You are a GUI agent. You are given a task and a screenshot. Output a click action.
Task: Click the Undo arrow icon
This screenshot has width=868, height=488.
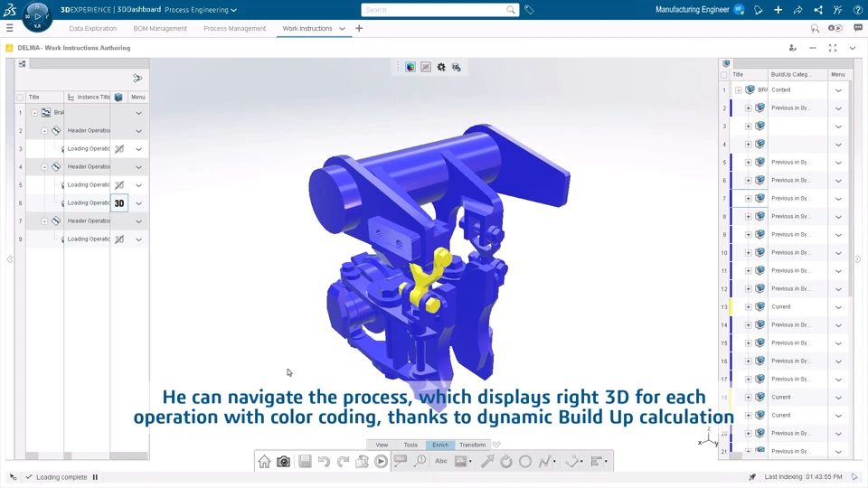(324, 462)
